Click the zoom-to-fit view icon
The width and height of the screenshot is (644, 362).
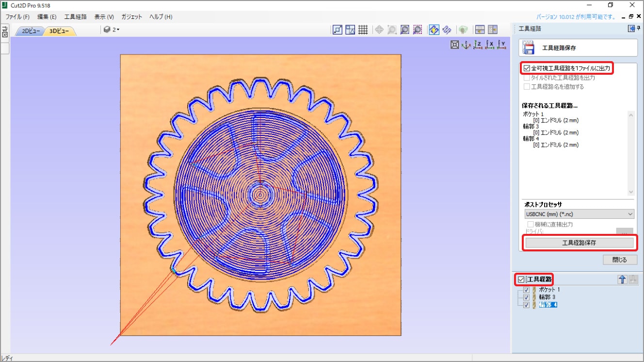[x=454, y=45]
